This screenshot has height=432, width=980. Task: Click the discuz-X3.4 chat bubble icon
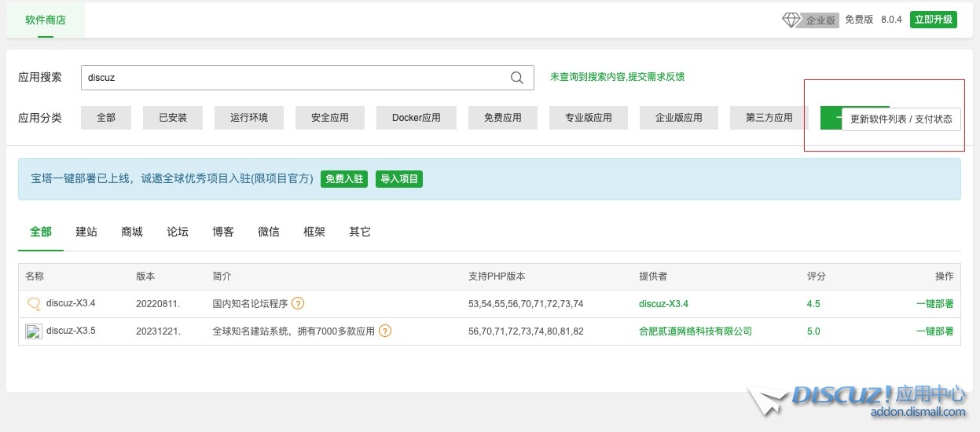[34, 304]
